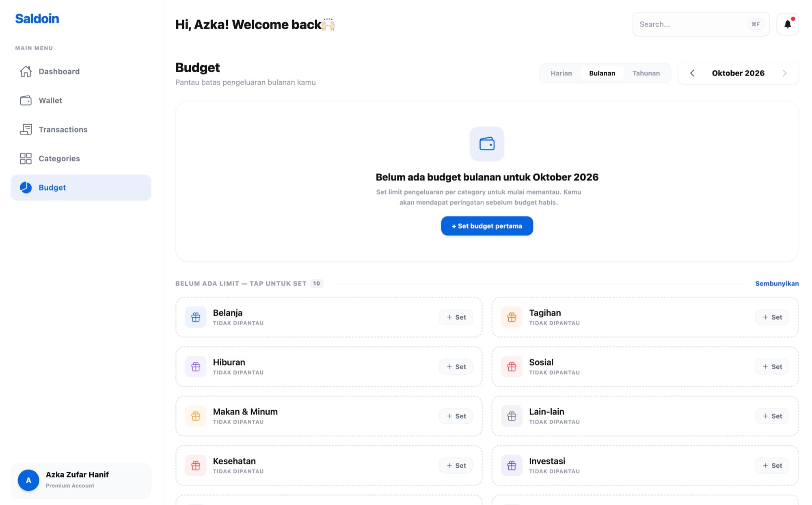The image size is (812, 505).
Task: Set limit for Kesehatan
Action: pyautogui.click(x=456, y=466)
